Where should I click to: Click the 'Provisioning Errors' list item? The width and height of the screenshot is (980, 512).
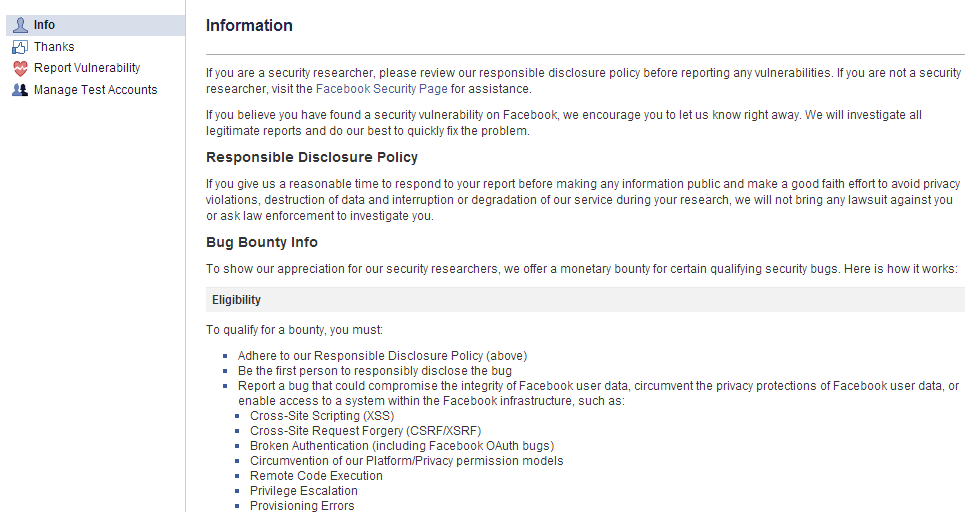[302, 505]
